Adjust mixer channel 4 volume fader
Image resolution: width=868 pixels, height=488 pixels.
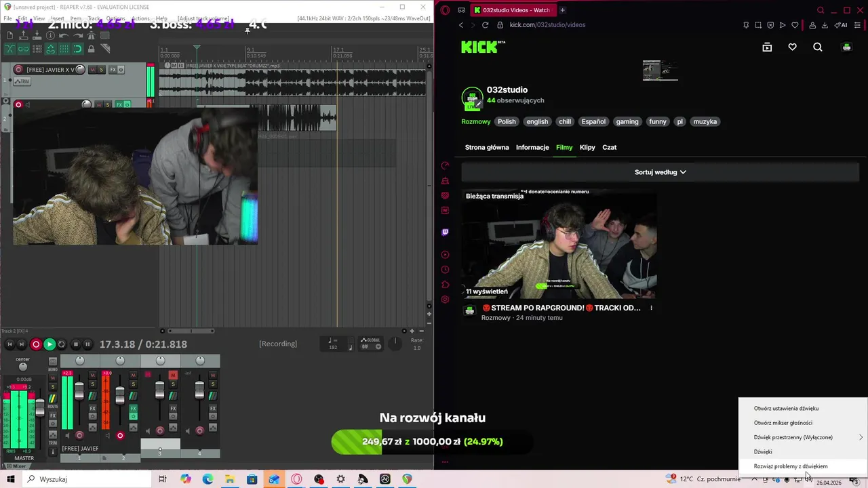[199, 390]
